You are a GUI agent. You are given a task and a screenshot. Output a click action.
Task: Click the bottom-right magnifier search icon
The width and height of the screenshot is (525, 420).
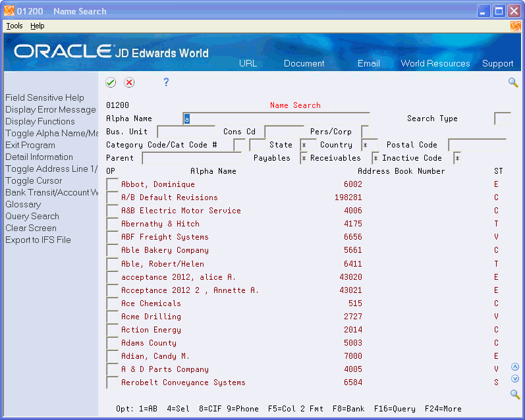pyautogui.click(x=515, y=394)
